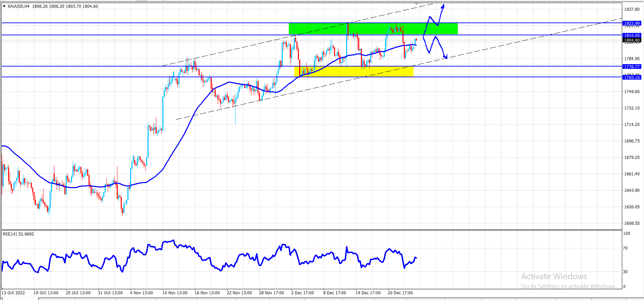Screen dimensions: 644x300
Task: Open the trade arrow beside XAUUSD,H4
Action: pos(4,6)
